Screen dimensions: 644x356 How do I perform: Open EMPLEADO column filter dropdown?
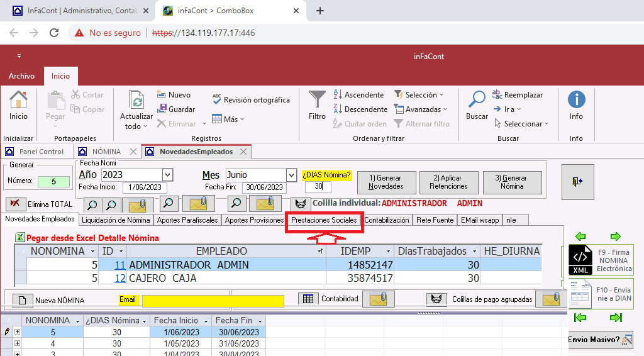click(x=320, y=252)
